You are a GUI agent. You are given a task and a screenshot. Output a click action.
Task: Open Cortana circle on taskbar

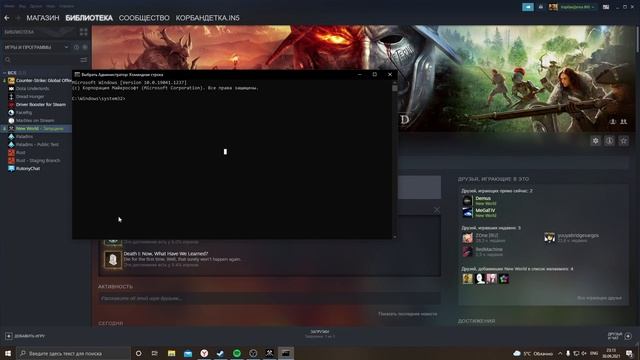pos(138,353)
